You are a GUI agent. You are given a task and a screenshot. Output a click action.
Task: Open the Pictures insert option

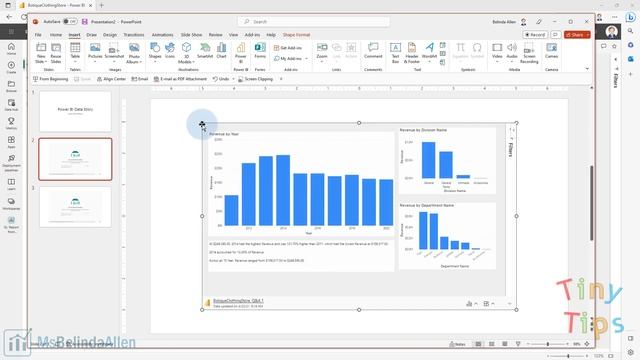click(95, 52)
